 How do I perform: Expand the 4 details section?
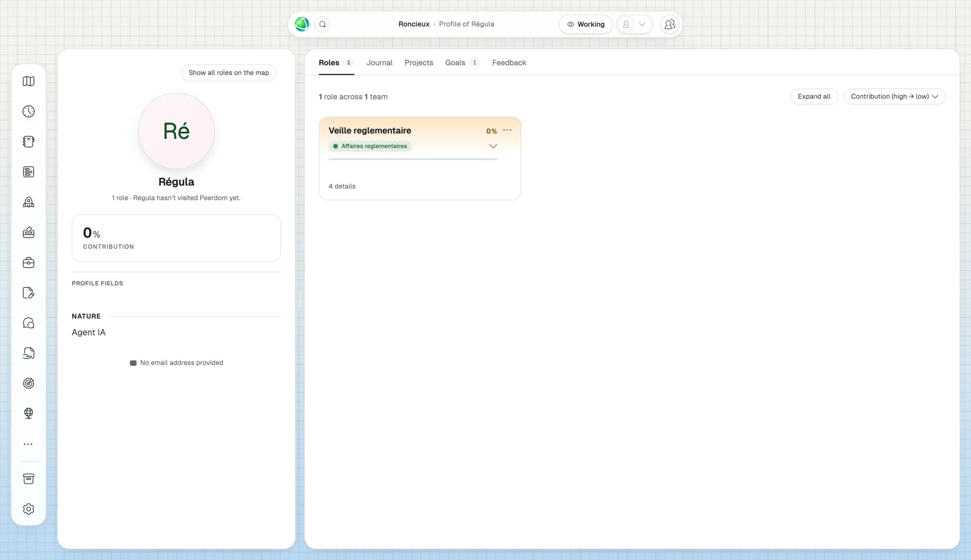coord(342,186)
